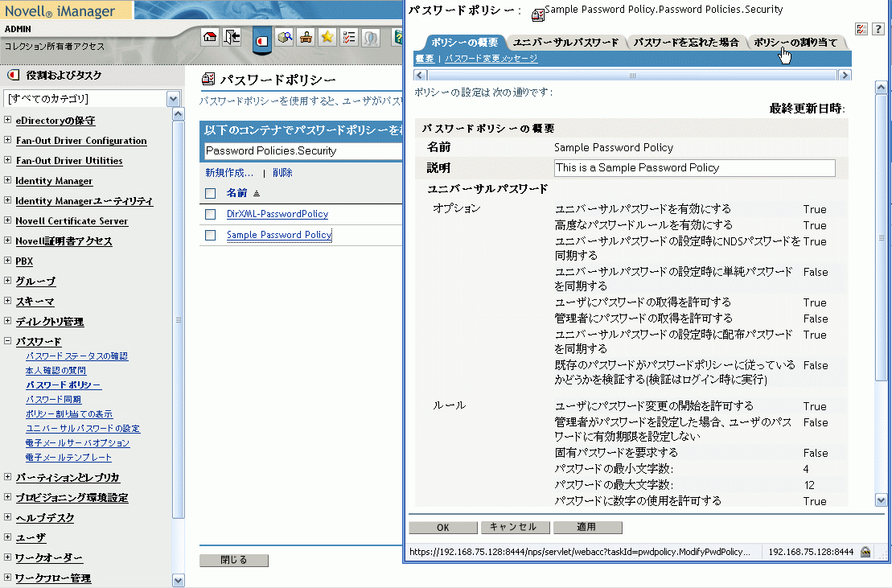Click the sidebar vertical scrollbar thumb
892x588 pixels.
[x=178, y=319]
